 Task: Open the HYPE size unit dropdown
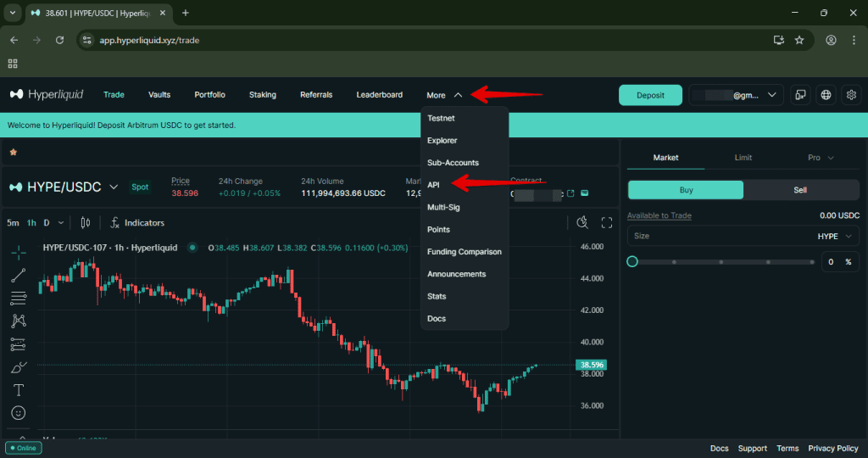click(833, 236)
